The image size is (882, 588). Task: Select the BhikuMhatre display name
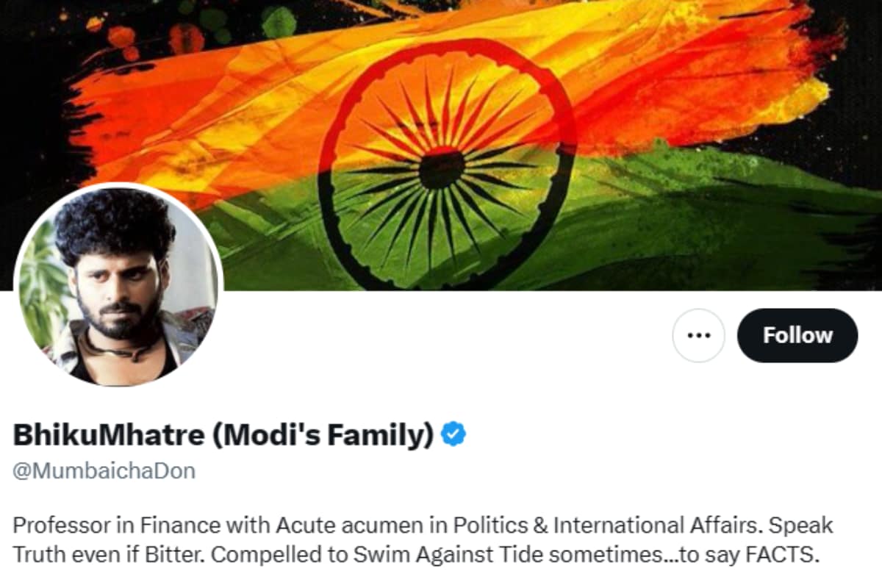tap(108, 435)
